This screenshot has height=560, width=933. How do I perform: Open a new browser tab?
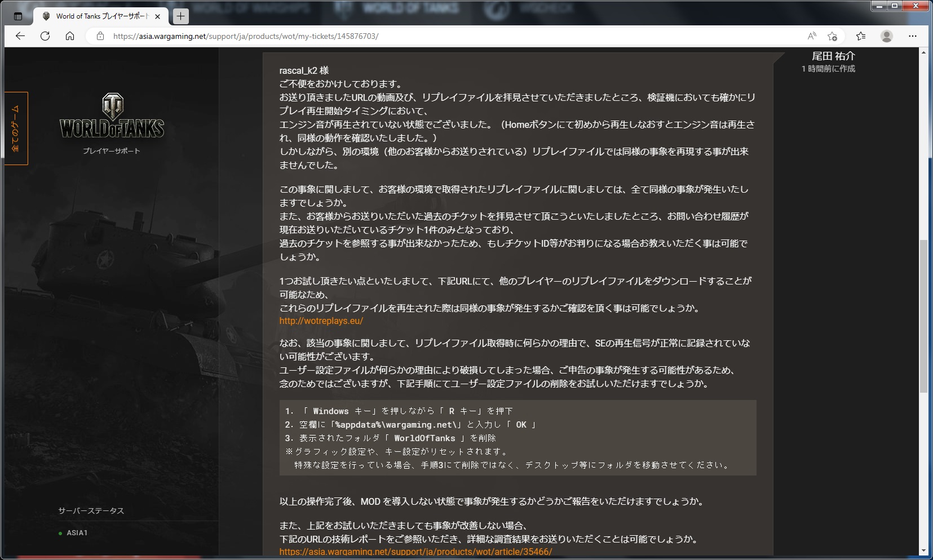[x=180, y=16]
